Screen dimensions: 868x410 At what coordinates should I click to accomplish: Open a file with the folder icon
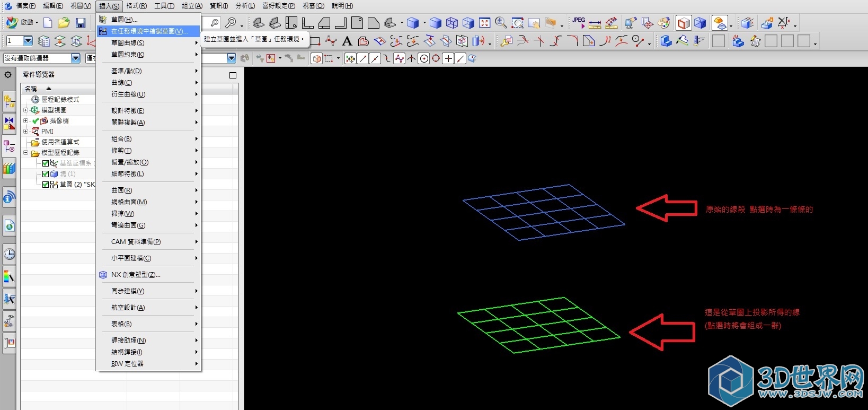(64, 23)
